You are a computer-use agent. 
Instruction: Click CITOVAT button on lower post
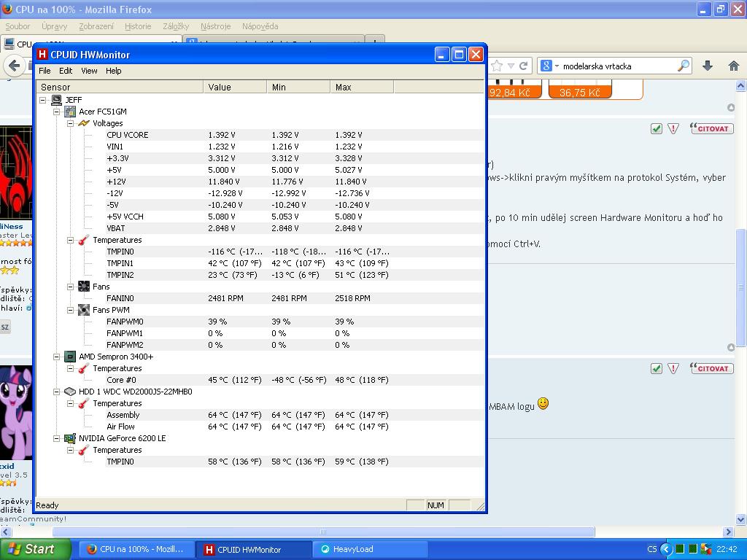pos(712,368)
